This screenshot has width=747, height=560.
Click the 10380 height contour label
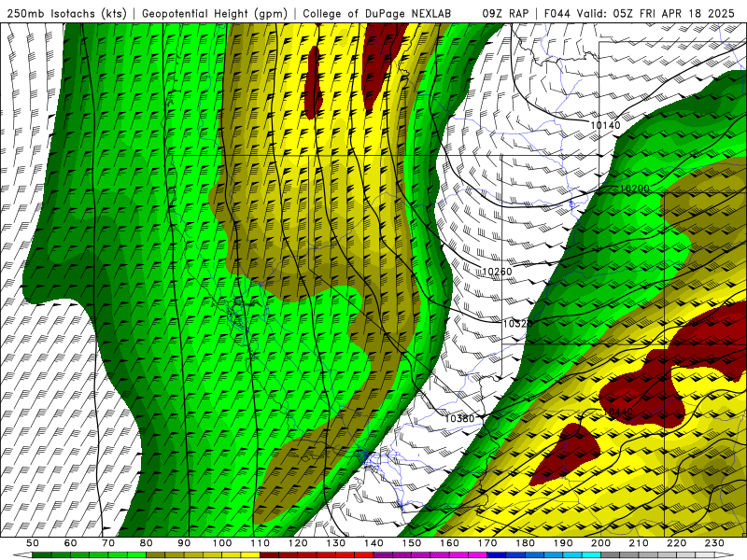(459, 418)
